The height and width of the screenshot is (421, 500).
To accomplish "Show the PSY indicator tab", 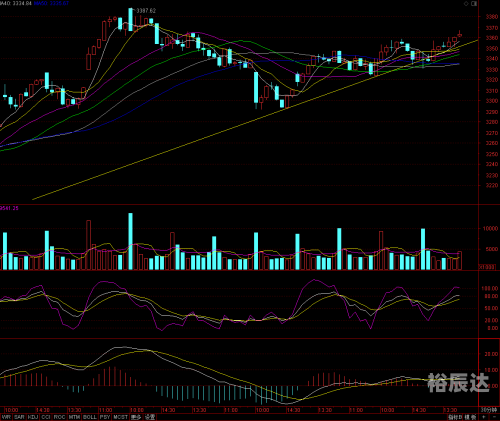I will 105,417.
